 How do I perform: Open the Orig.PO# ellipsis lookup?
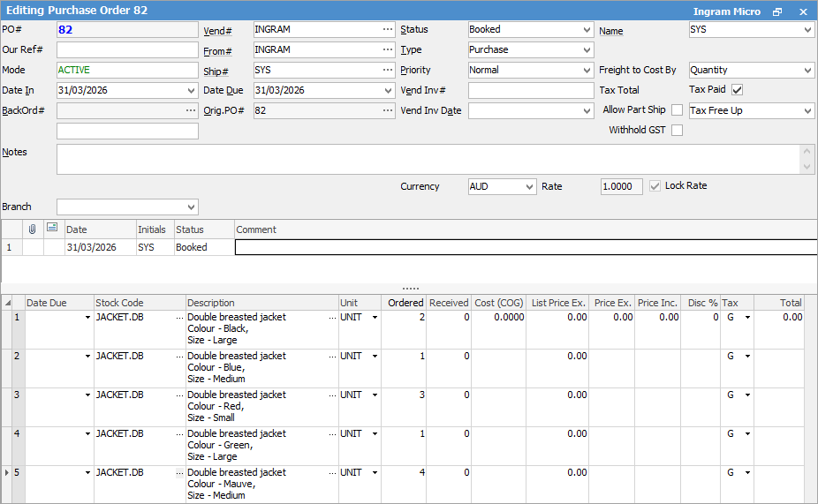point(387,110)
